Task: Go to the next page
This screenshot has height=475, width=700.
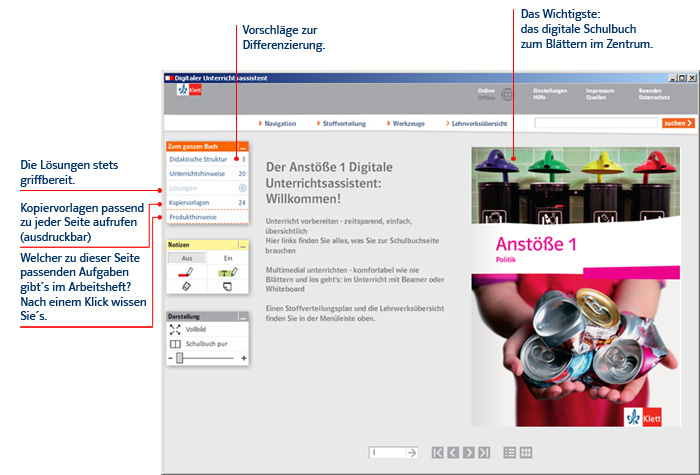Action: point(469,453)
